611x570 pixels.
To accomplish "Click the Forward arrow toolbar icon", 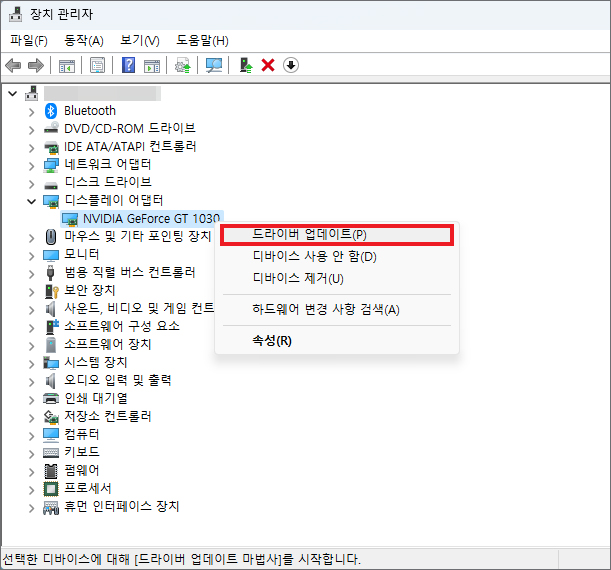I will [36, 65].
